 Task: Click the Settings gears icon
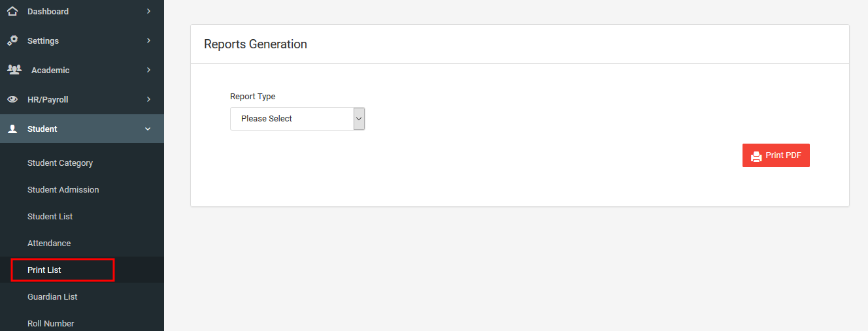tap(12, 40)
